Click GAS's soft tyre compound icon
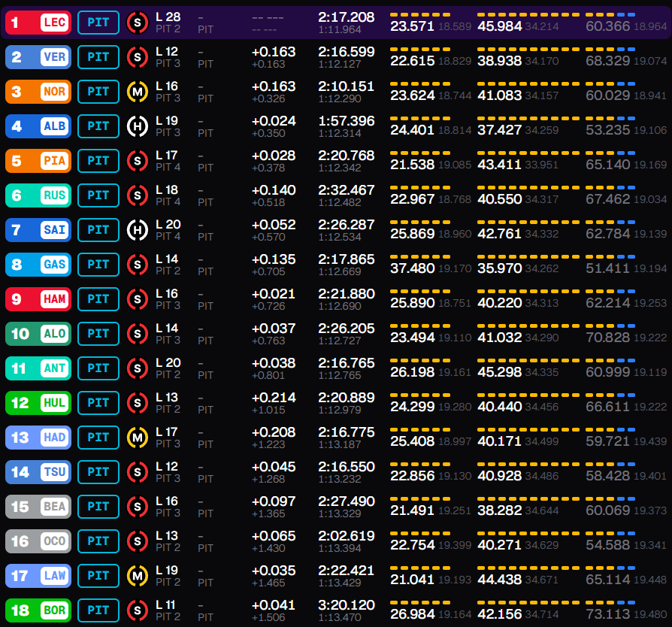This screenshot has height=627, width=672. coord(137,265)
